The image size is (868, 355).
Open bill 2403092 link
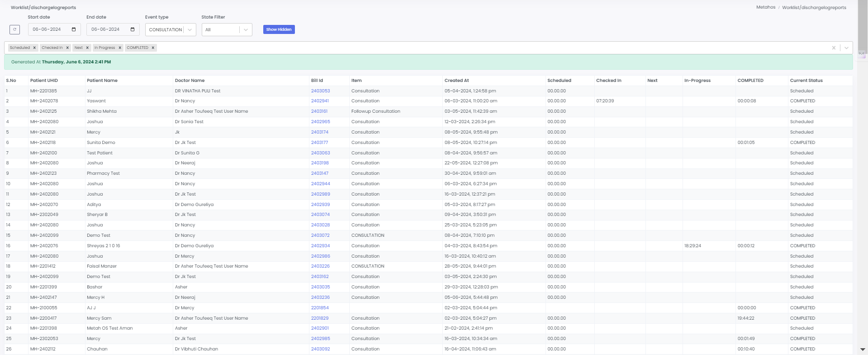(x=320, y=349)
